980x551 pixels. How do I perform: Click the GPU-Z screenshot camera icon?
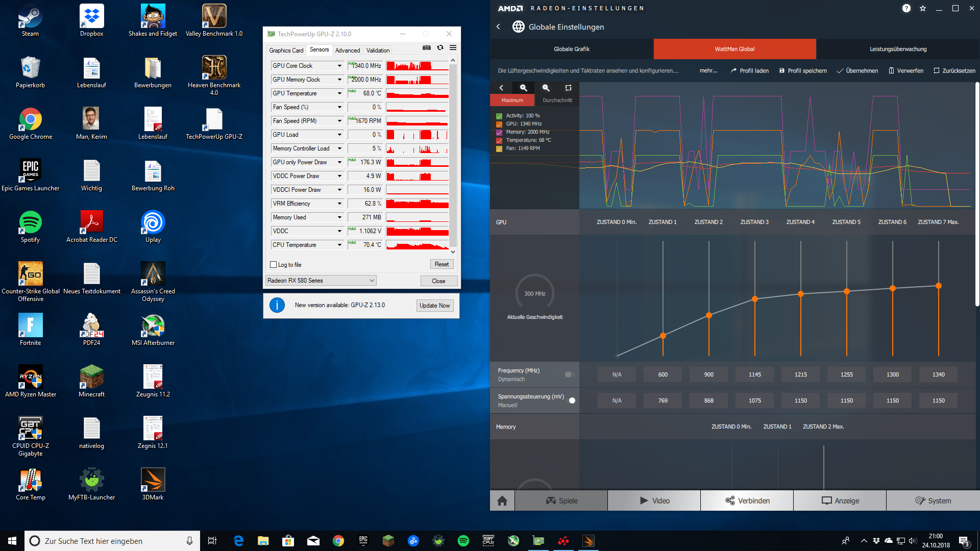point(427,48)
